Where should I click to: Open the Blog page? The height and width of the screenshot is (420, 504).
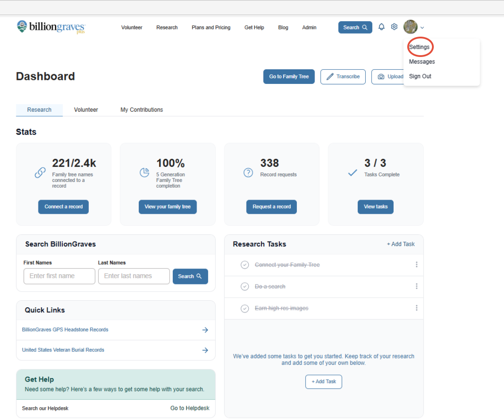pyautogui.click(x=283, y=27)
